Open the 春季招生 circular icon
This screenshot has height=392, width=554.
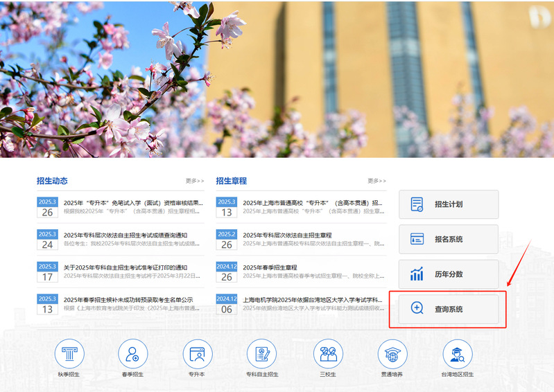pyautogui.click(x=133, y=354)
